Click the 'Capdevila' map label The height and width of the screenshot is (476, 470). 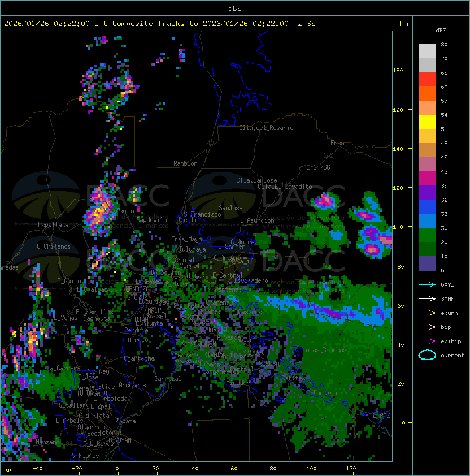(152, 220)
